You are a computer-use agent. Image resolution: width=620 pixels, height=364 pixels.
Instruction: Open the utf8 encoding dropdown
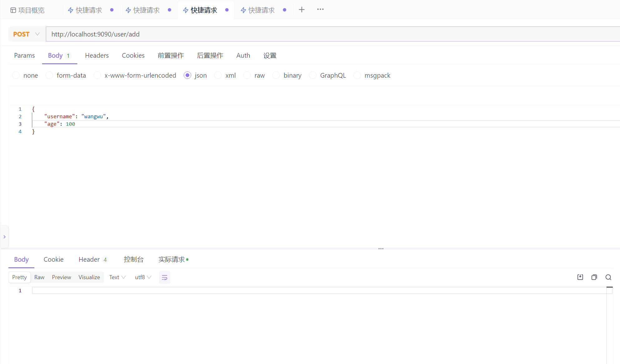(143, 277)
